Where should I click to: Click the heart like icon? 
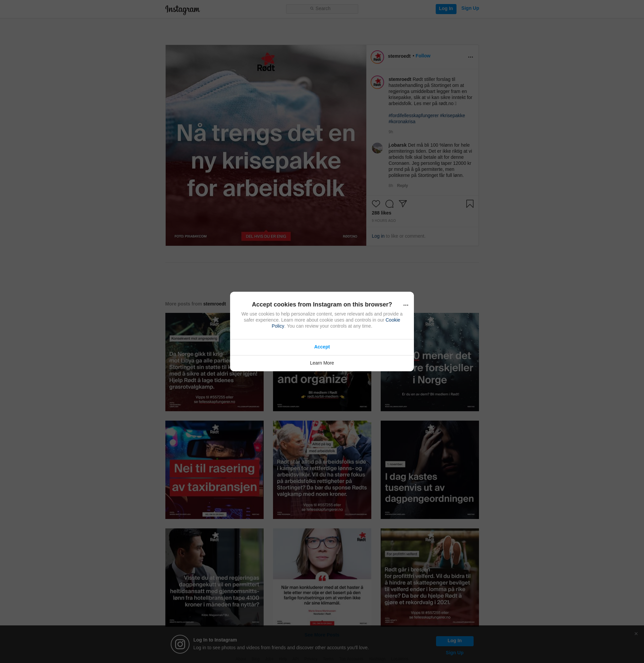(376, 204)
